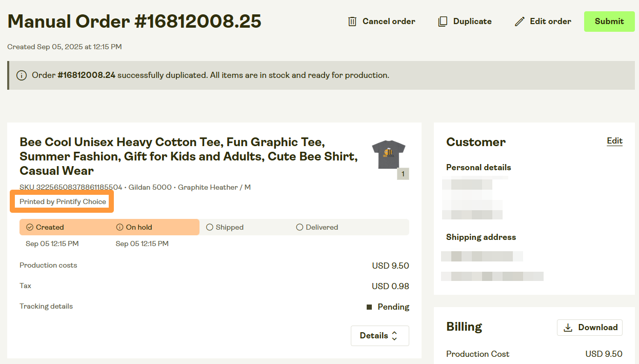Click the info icon in the notification banner

(22, 75)
